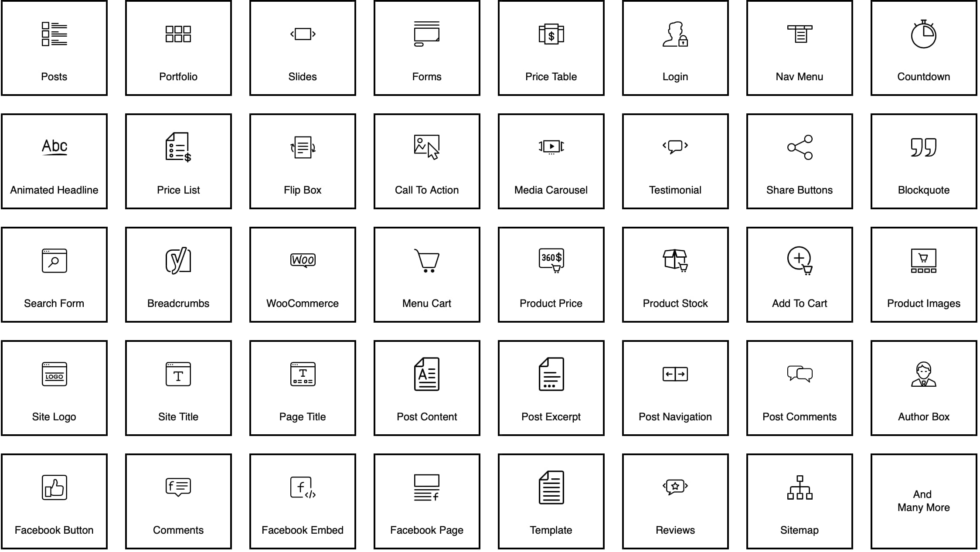Select the Share Buttons widget
This screenshot has width=980, height=552.
tap(798, 162)
